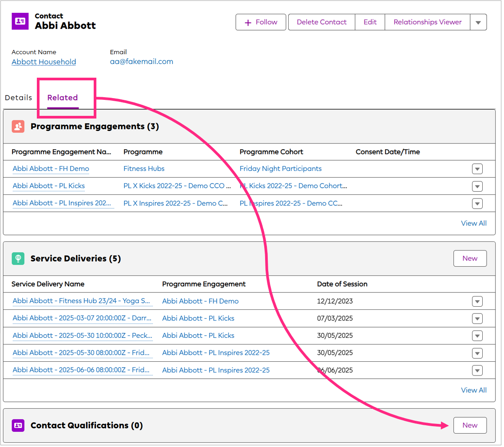Click New in Service Deliveries section
Viewport: 504px width, 447px height.
click(x=470, y=258)
